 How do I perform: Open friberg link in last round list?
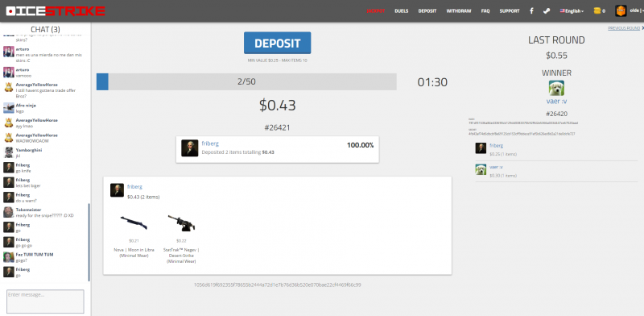point(496,146)
